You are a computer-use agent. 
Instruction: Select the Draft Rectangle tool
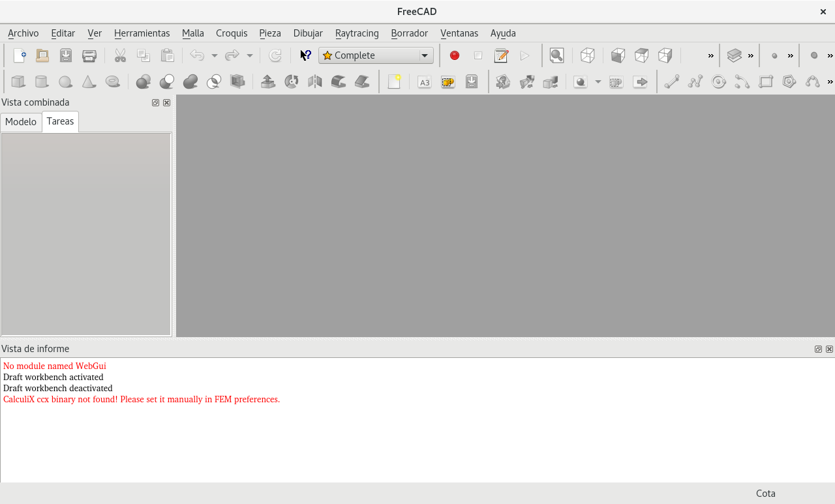tap(766, 82)
